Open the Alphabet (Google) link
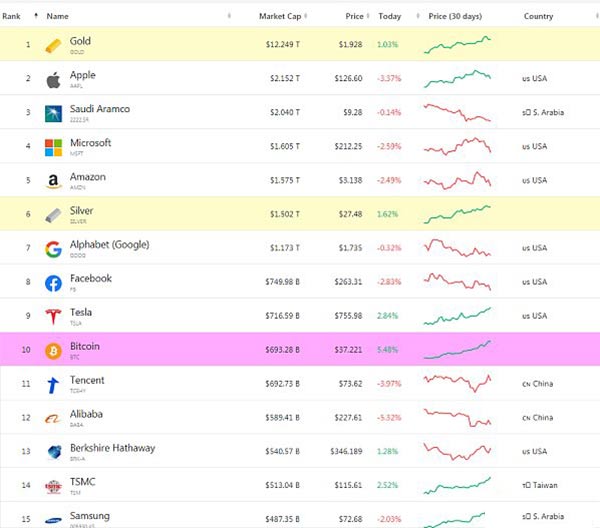 pyautogui.click(x=109, y=244)
